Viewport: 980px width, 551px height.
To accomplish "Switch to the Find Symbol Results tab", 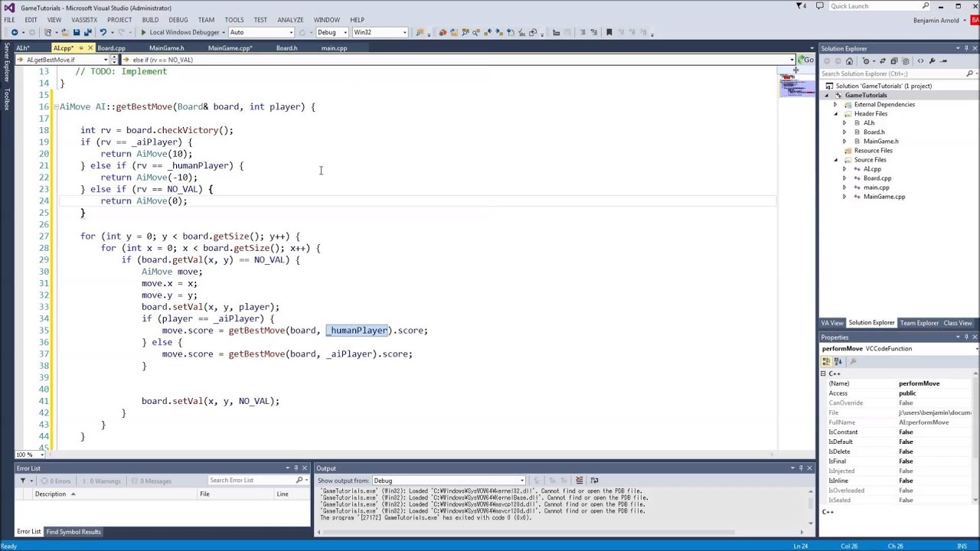I will click(73, 532).
